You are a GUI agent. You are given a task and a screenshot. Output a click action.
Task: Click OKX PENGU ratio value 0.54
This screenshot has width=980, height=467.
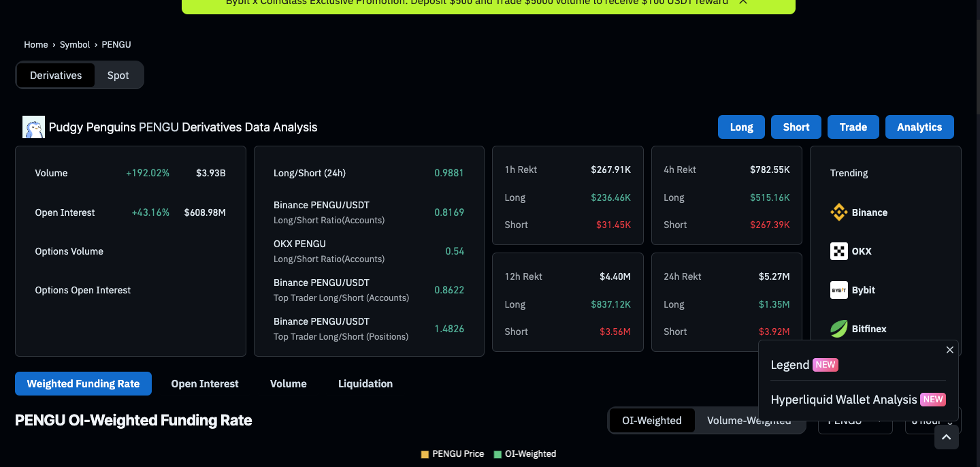click(x=455, y=251)
